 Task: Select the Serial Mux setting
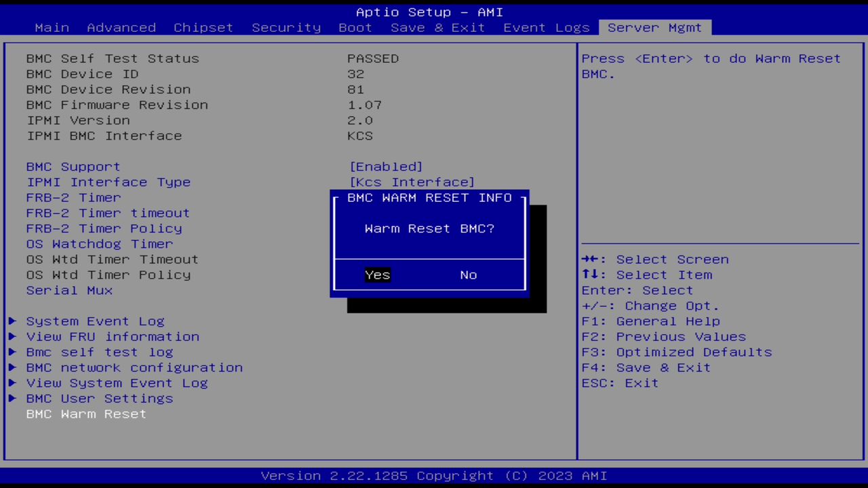coord(69,290)
